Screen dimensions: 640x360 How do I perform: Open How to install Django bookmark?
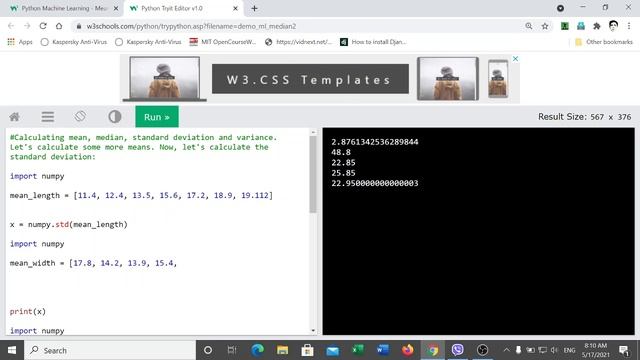click(373, 42)
